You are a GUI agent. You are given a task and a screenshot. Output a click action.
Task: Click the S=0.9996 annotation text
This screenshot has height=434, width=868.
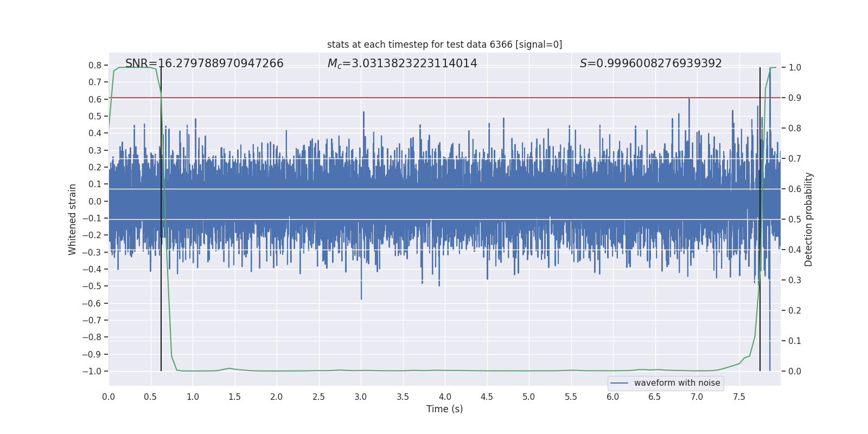tap(650, 63)
